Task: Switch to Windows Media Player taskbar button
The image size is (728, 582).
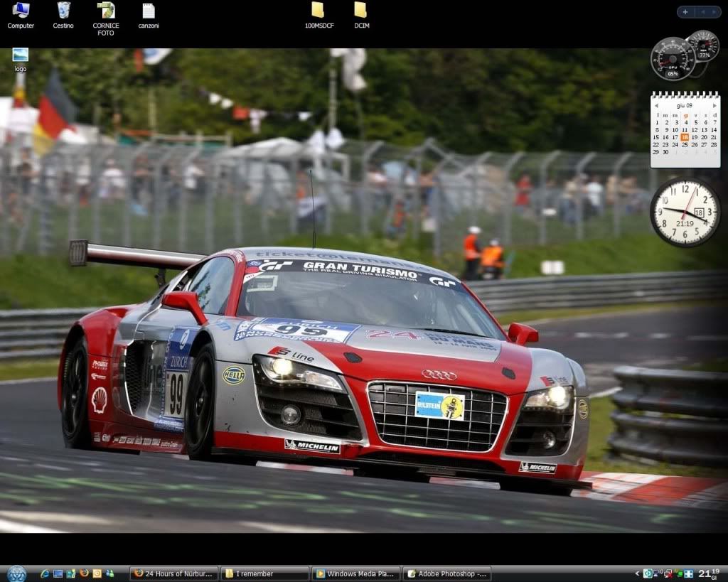Action: tap(355, 573)
